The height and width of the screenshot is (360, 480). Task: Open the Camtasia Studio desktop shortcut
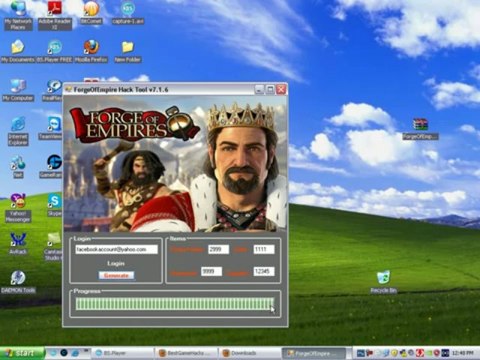click(53, 247)
